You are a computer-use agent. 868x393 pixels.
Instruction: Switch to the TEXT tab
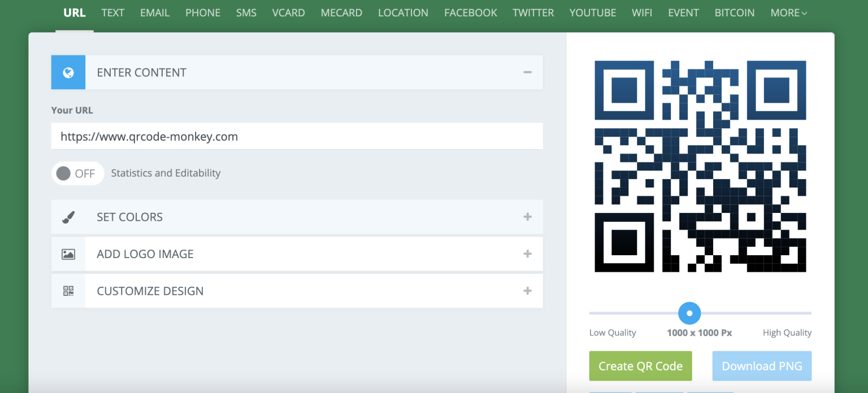113,12
